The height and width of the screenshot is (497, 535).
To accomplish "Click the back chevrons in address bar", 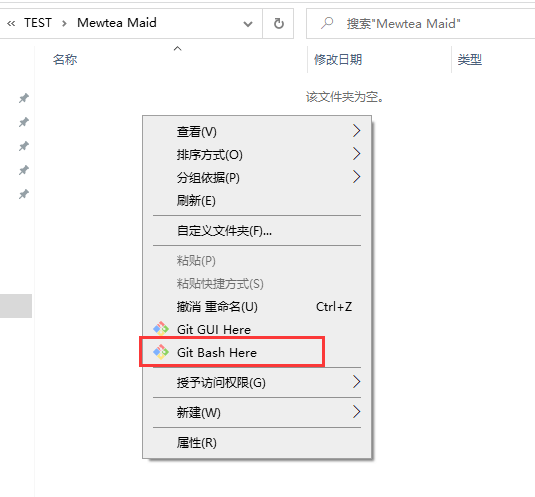I will 11,23.
